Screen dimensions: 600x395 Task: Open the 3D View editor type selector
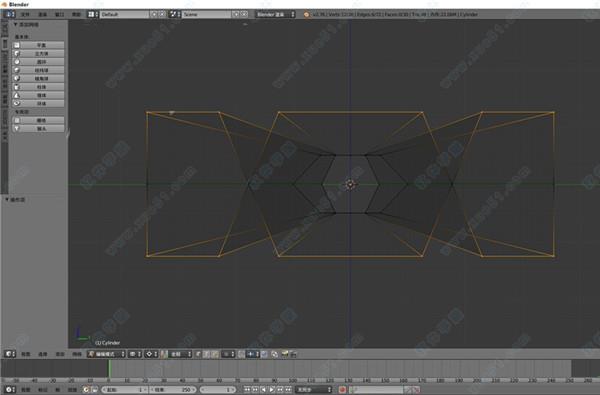[10, 354]
